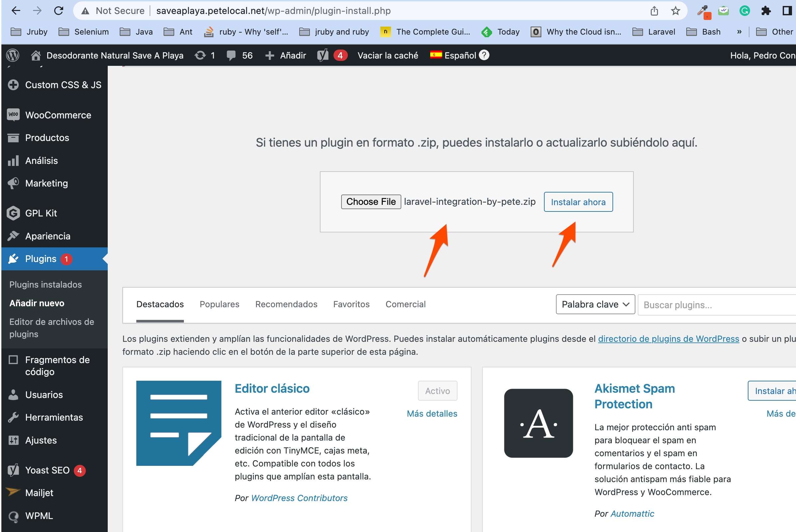Bookmark this page with the star icon
796x532 pixels.
[675, 11]
